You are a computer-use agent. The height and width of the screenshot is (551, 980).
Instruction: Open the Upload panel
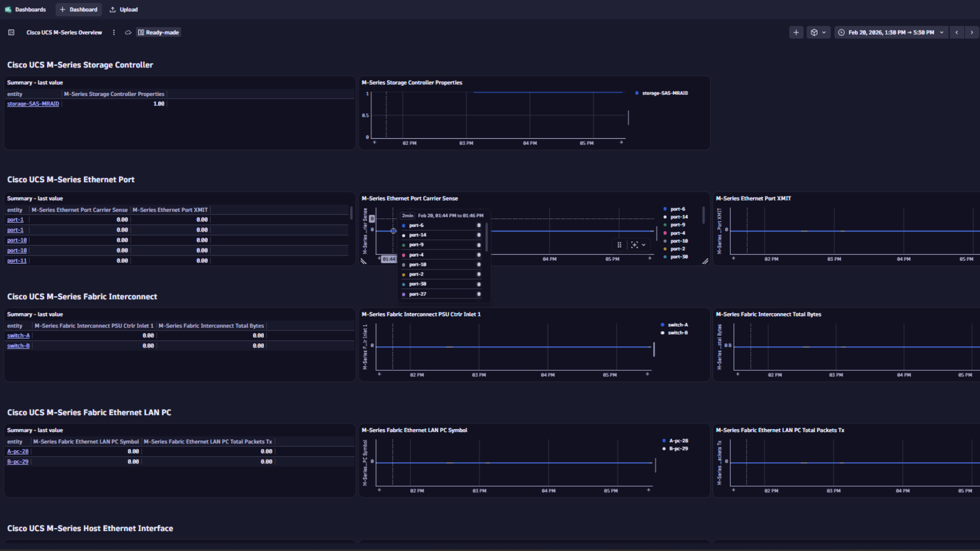(123, 9)
